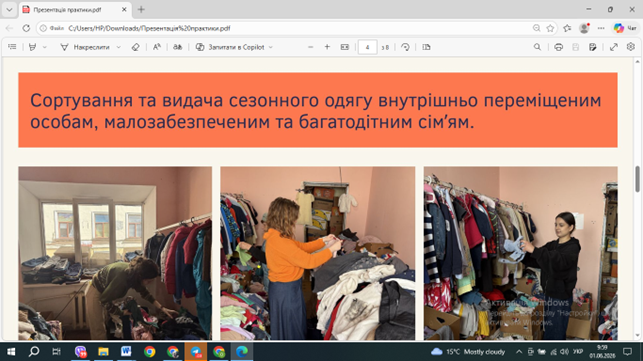Open Windows taskbar search
This screenshot has height=361, width=643.
click(34, 352)
